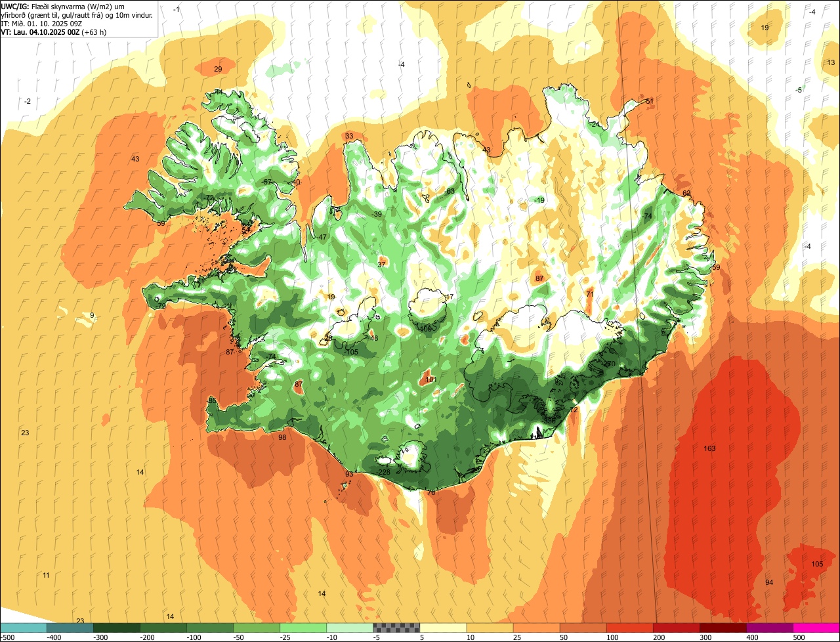Click the '13' value at the top right edge
Image resolution: width=840 pixels, height=642 pixels.
831,62
